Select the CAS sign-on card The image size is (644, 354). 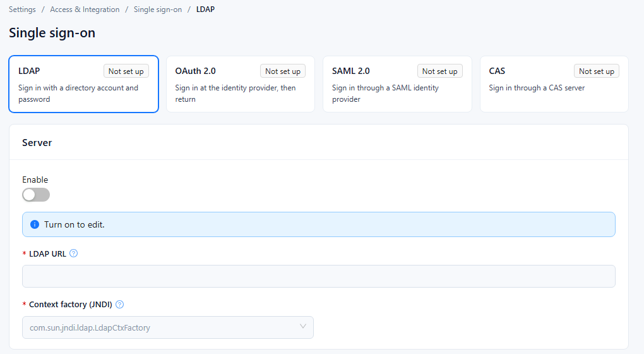tap(554, 84)
